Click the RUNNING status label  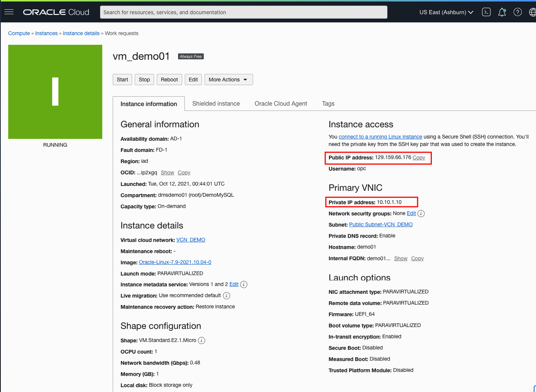click(55, 145)
